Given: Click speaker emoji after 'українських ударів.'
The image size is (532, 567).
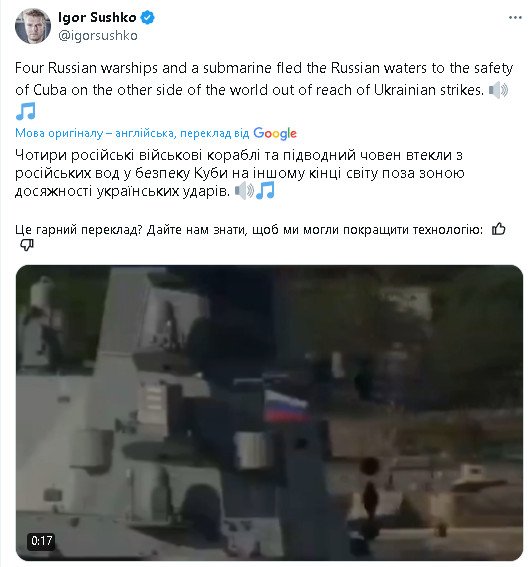Looking at the screenshot, I should coord(244,191).
